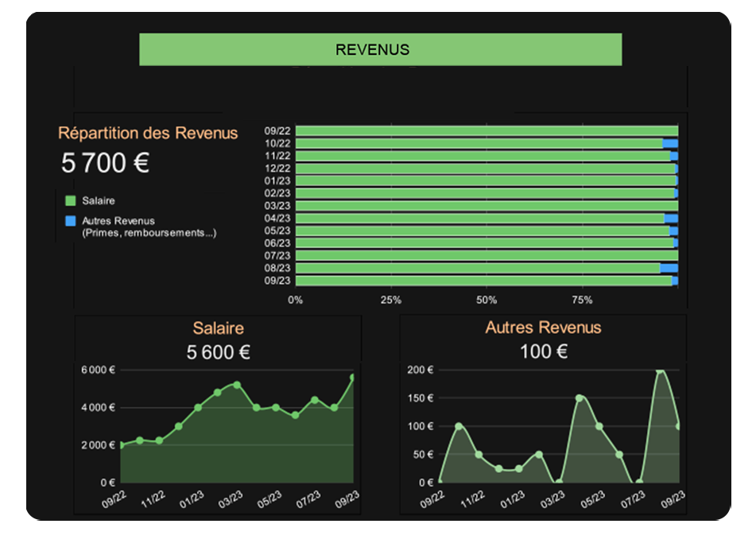The width and height of the screenshot is (756, 547).
Task: Click the 4 000 € y-axis label in Salaire chart
Action: pos(99,408)
